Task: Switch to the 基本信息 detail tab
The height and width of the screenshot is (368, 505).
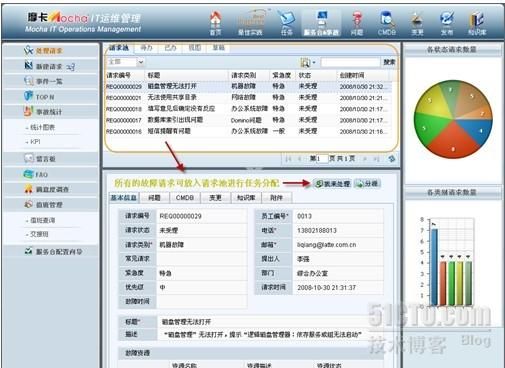Action: pyautogui.click(x=124, y=198)
